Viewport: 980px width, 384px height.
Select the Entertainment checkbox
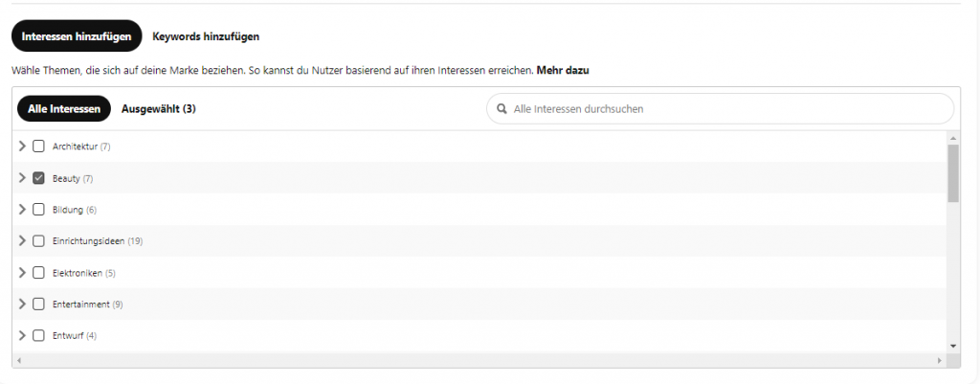coord(38,304)
